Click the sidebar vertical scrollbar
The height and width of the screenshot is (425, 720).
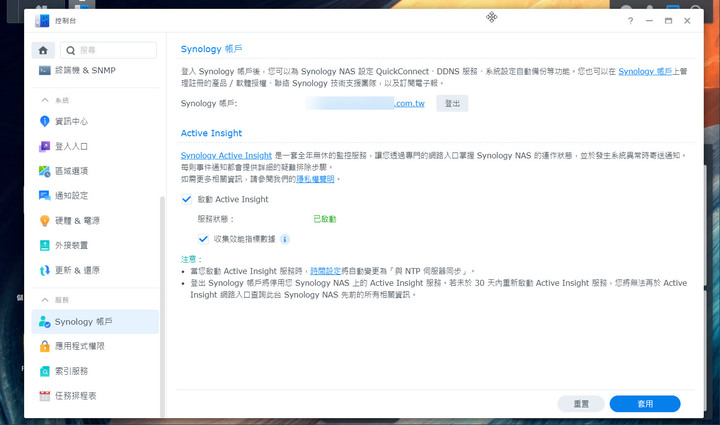162,306
